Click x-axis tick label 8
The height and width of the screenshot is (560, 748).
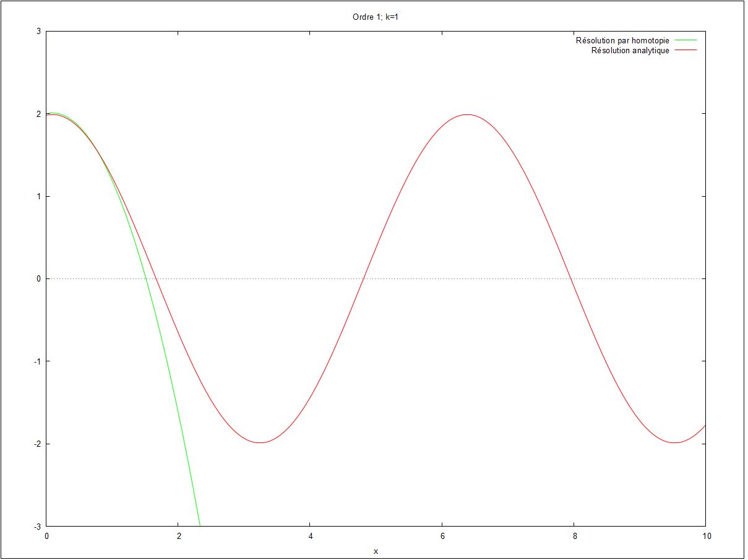click(574, 536)
